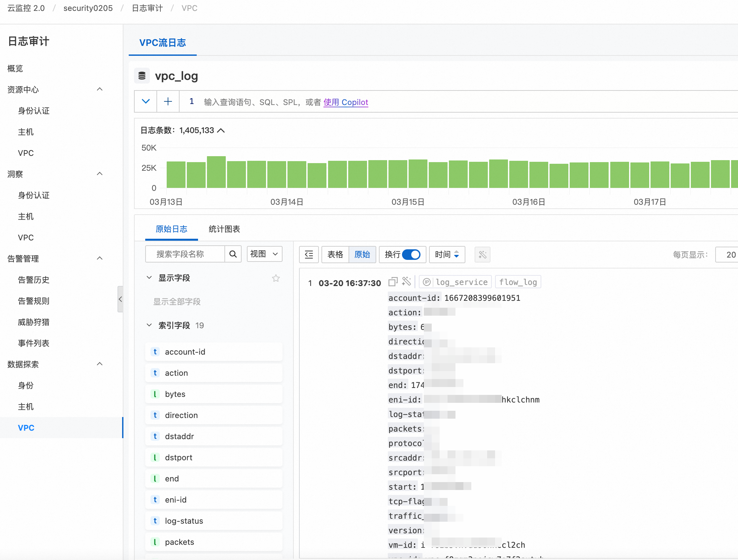Click the text-type icon of dstaddr field
738x560 pixels.
tap(155, 436)
